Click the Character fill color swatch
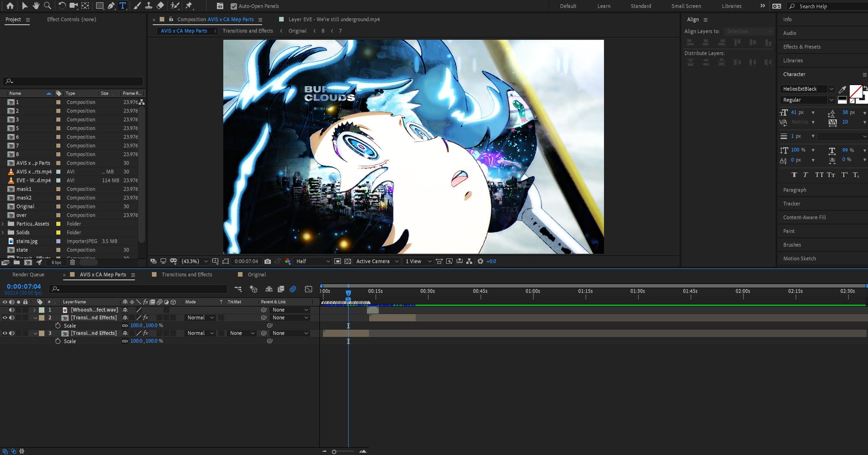Viewport: 868px width, 455px height. coord(856,91)
